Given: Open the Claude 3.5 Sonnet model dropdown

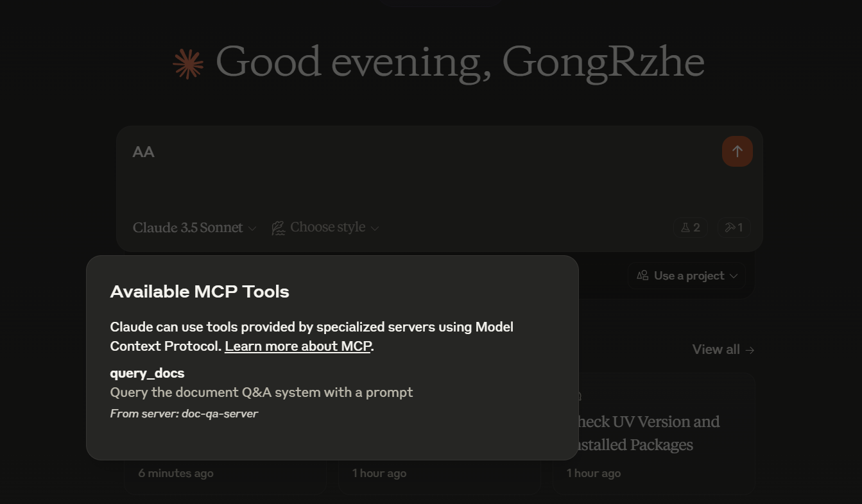Looking at the screenshot, I should coord(194,228).
